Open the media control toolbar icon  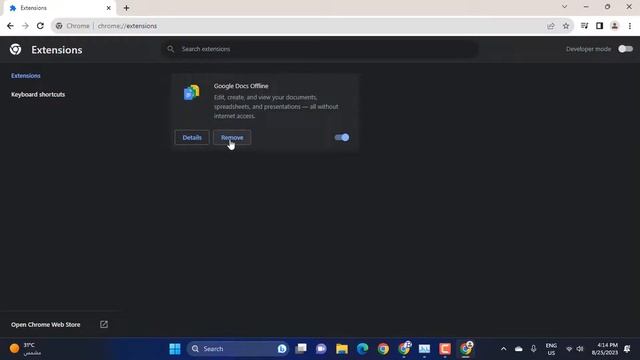pos(584,26)
